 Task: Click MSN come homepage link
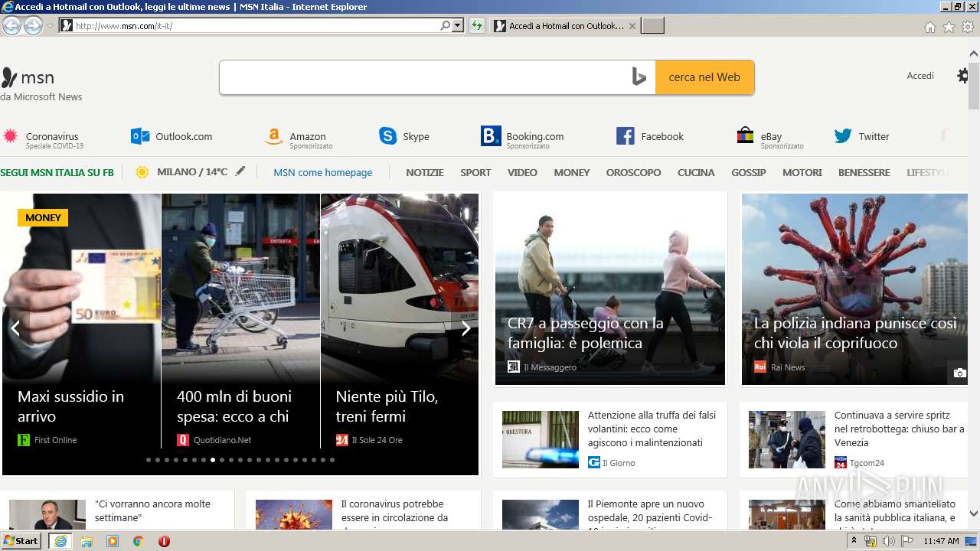point(323,172)
